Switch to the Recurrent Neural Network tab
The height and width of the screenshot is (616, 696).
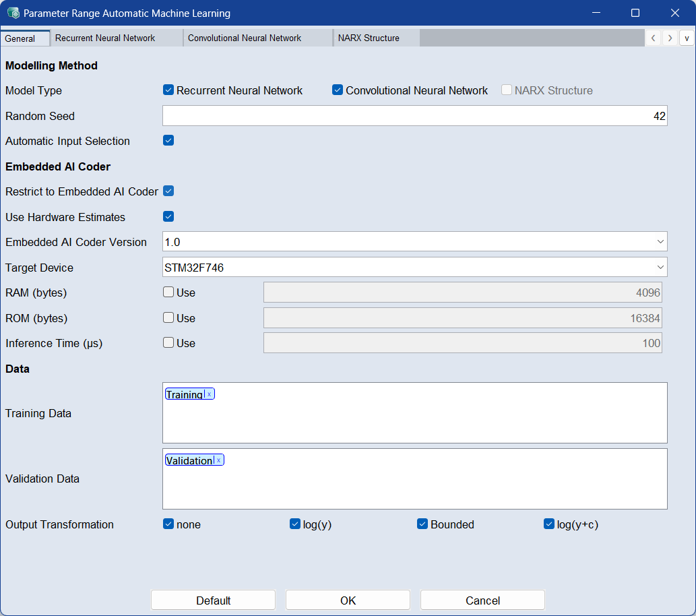pos(105,38)
